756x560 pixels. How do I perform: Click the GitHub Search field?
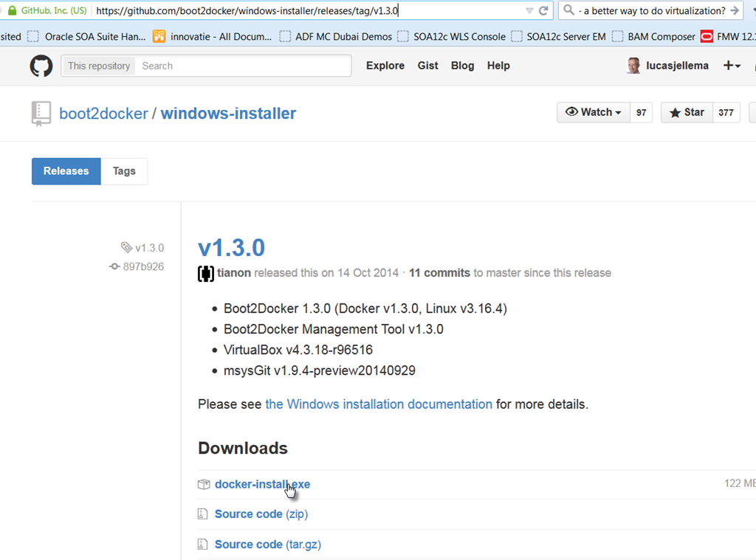click(x=243, y=66)
